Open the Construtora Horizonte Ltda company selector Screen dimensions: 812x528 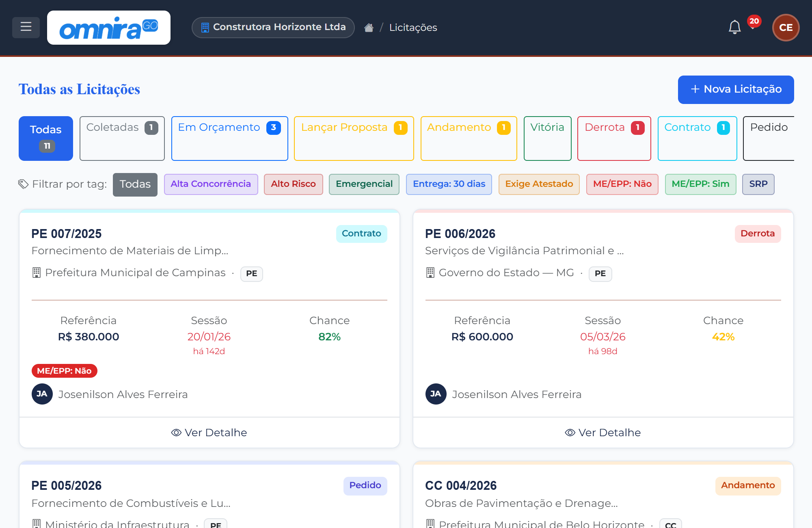click(273, 27)
